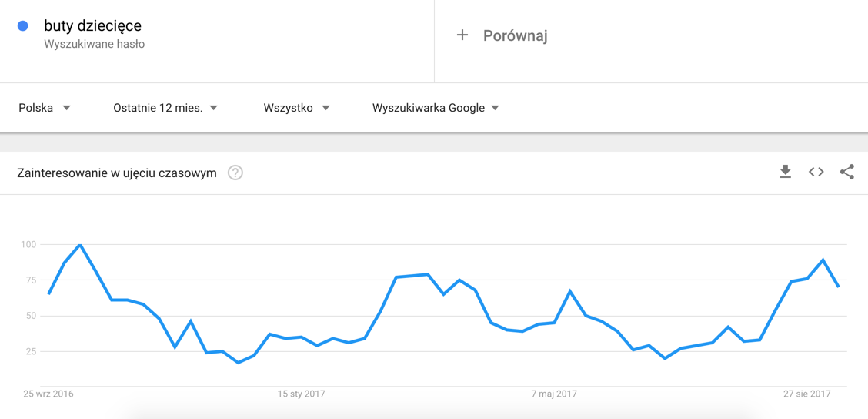Viewport: 868px width, 419px height.
Task: Click the share icon for the chart
Action: pos(847,172)
